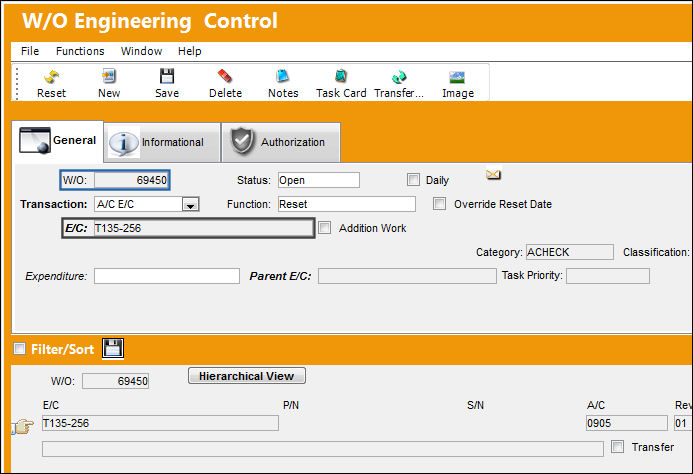693x474 pixels.
Task: Click the E/C field with T135-256 in General tab
Action: (203, 228)
